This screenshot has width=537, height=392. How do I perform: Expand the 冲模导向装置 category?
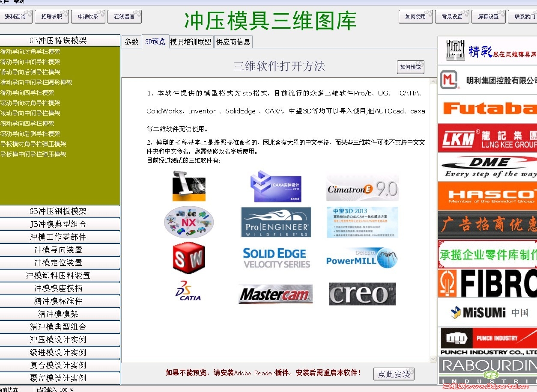click(x=59, y=250)
